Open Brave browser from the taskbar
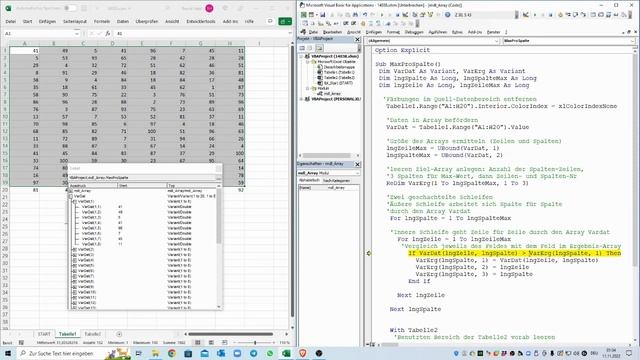The height and width of the screenshot is (360, 640). [302, 353]
